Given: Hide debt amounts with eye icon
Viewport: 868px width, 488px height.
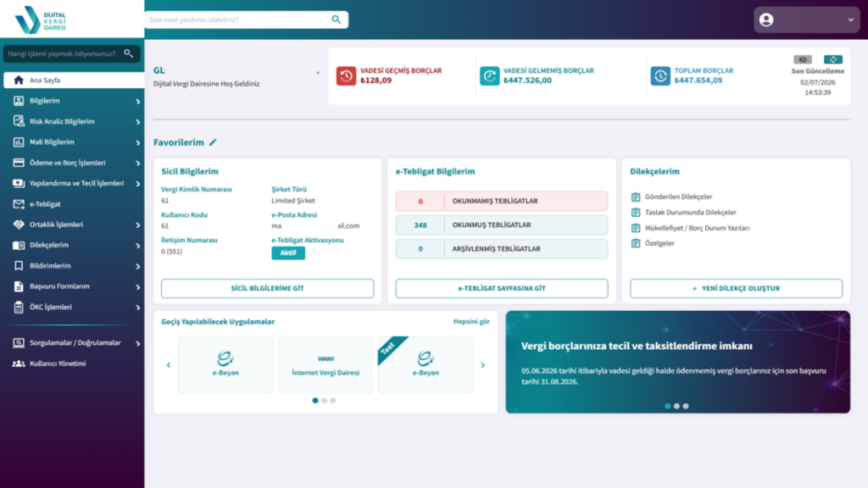Looking at the screenshot, I should (x=802, y=59).
